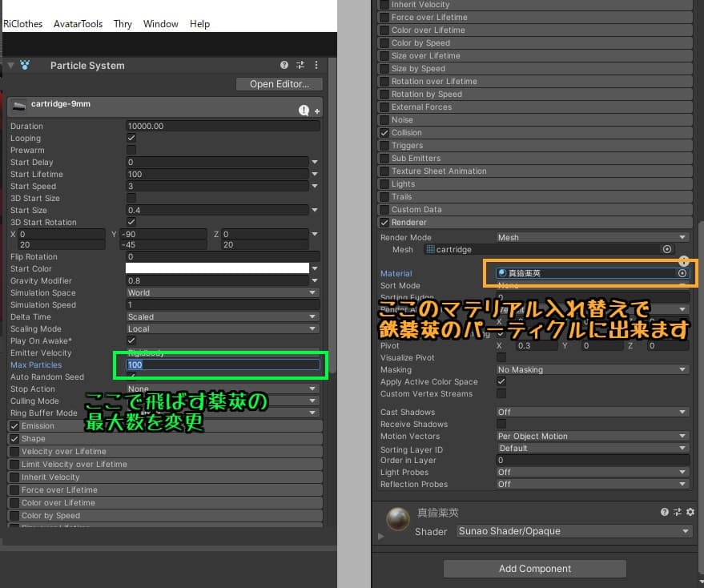Click the material preview sphere thumbnail

398,519
